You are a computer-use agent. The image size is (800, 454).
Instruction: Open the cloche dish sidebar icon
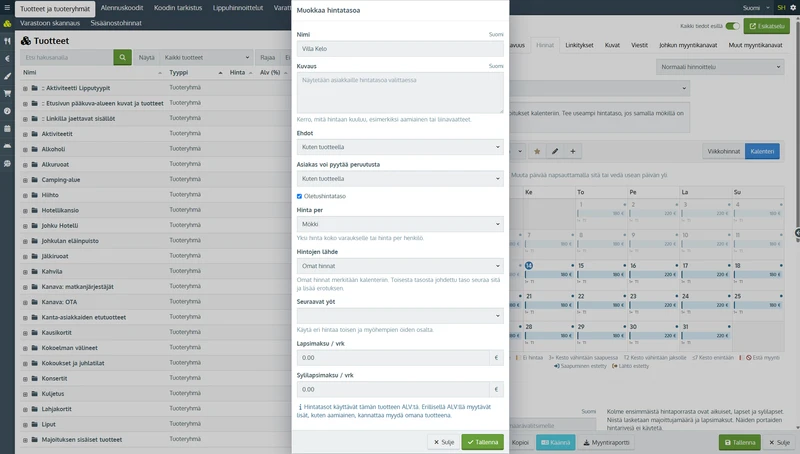point(7,146)
